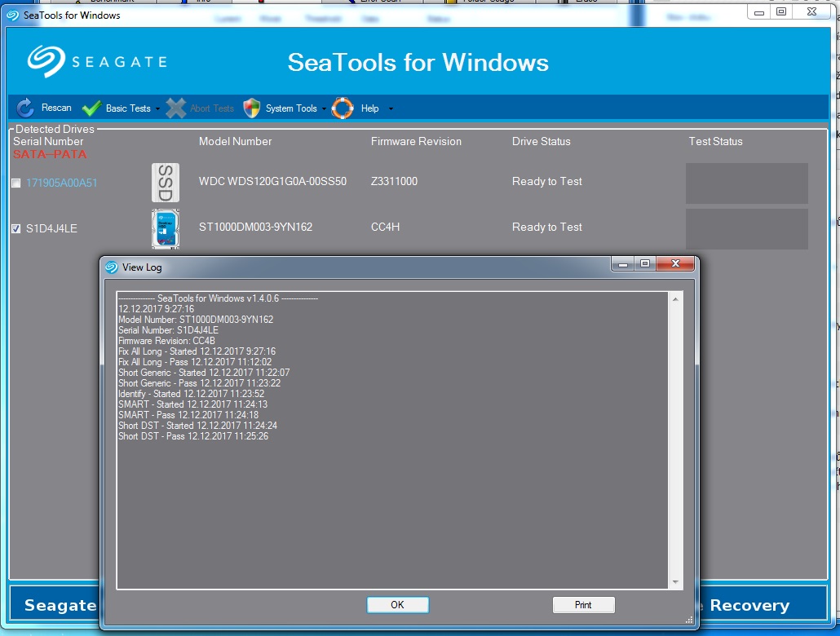
Task: Maximize the SeaTools main window
Action: (x=781, y=11)
